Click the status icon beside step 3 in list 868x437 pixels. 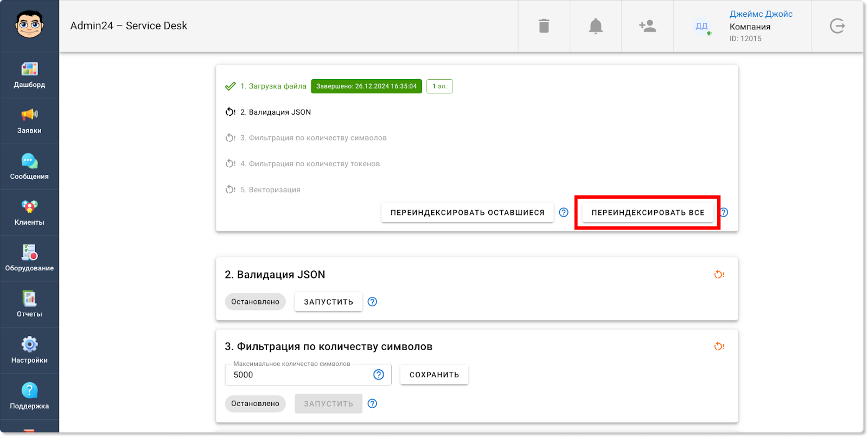pyautogui.click(x=231, y=138)
